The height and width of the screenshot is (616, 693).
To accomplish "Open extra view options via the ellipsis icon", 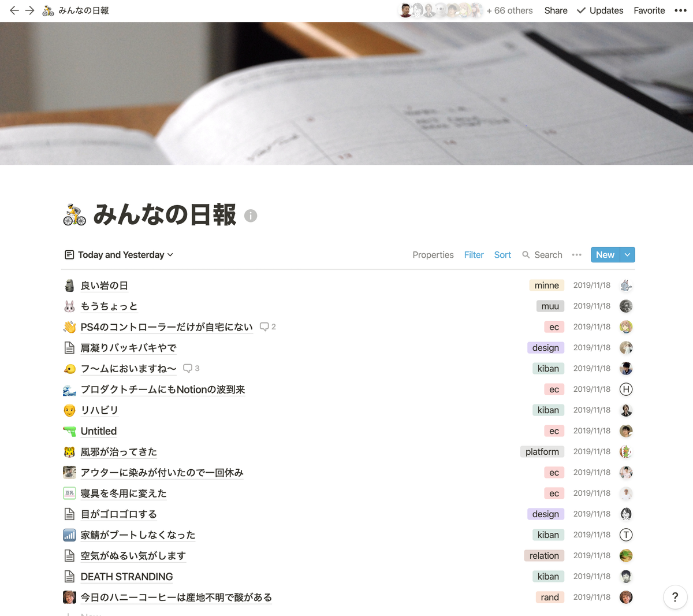I will tap(576, 255).
